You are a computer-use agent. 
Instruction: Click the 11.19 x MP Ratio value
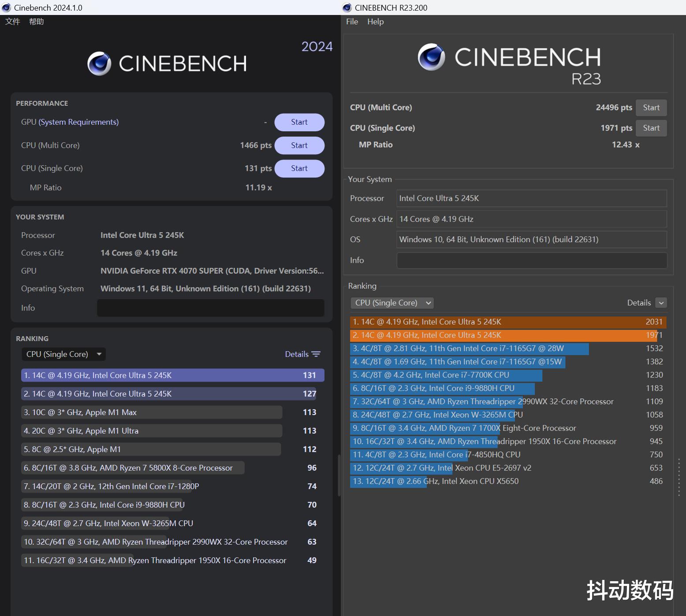[x=259, y=188]
